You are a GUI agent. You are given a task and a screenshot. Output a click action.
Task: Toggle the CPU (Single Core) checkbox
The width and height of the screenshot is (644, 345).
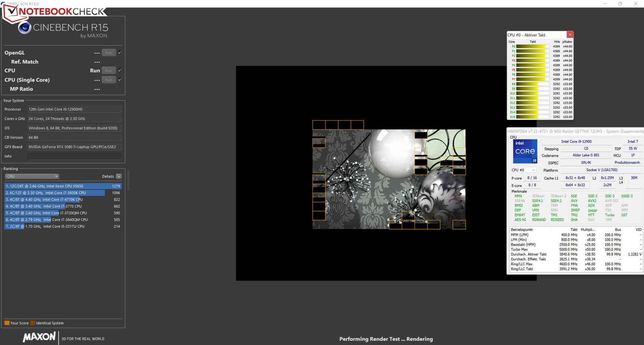click(x=120, y=80)
